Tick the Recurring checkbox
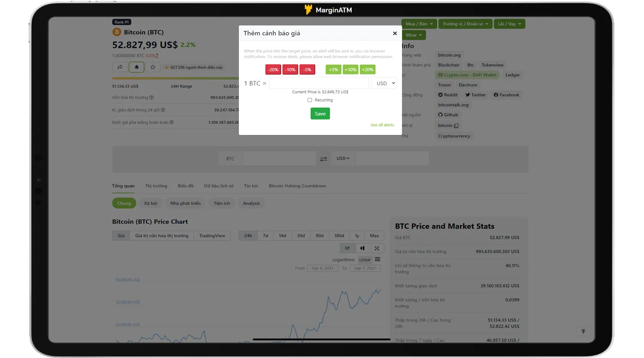This screenshot has width=644, height=358. coord(310,100)
